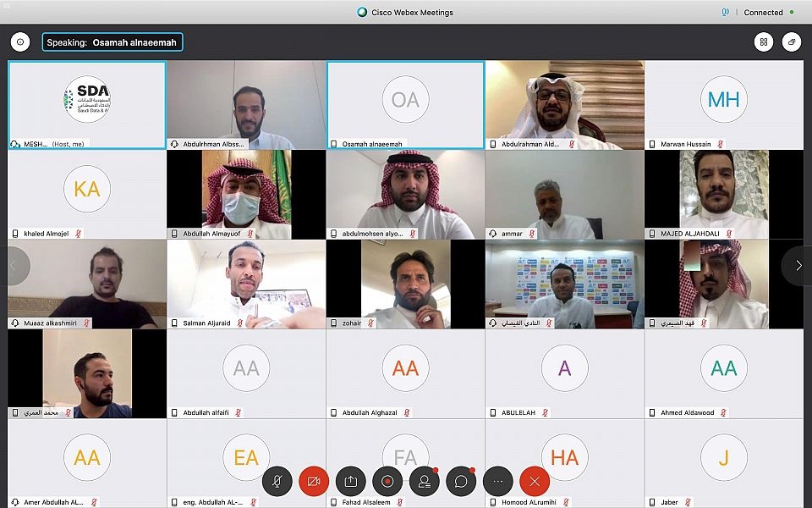The image size is (812, 508).
Task: Click audio device icon near Connected
Action: pyautogui.click(x=725, y=12)
